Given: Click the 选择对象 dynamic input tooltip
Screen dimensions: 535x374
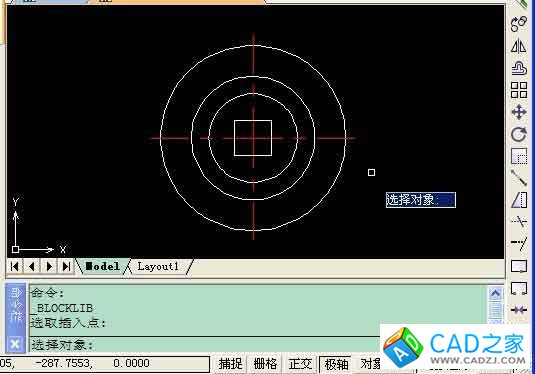Looking at the screenshot, I should (421, 200).
